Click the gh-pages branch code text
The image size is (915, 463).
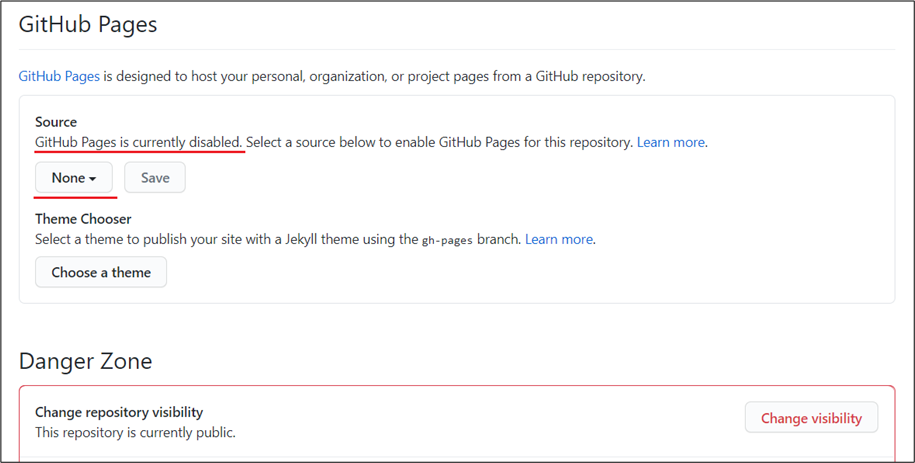[447, 240]
